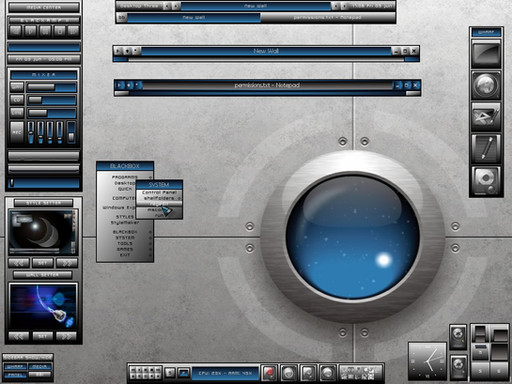Open the globe icon in right dock
512x384 pixels.
tap(486, 85)
